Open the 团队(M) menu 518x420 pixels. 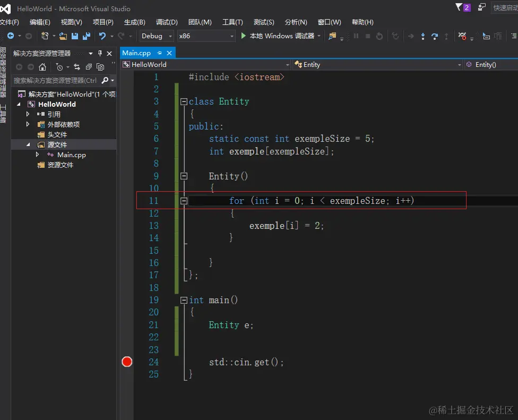(x=200, y=22)
